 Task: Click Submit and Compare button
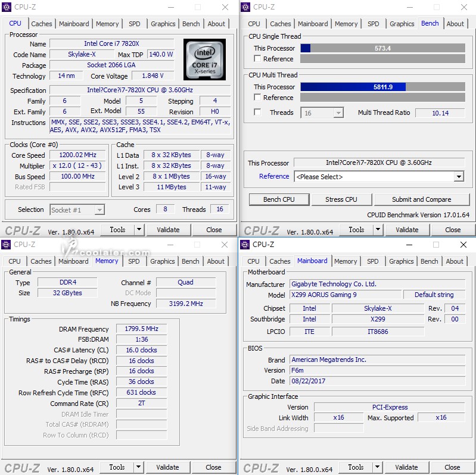422,199
